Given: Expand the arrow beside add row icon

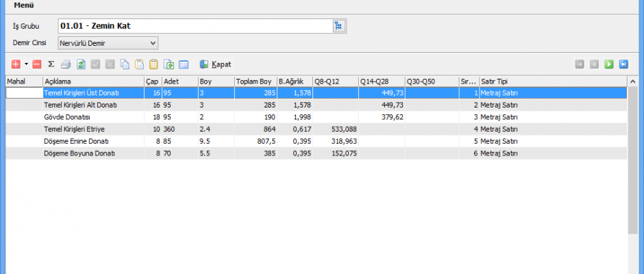Looking at the screenshot, I should 26,64.
